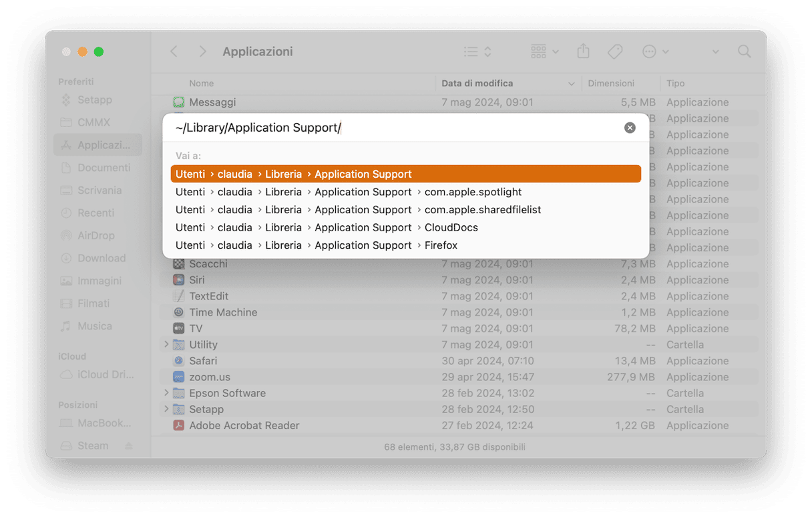Expand the Utility folder disclosure triangle
This screenshot has width=812, height=518.
pyautogui.click(x=166, y=344)
